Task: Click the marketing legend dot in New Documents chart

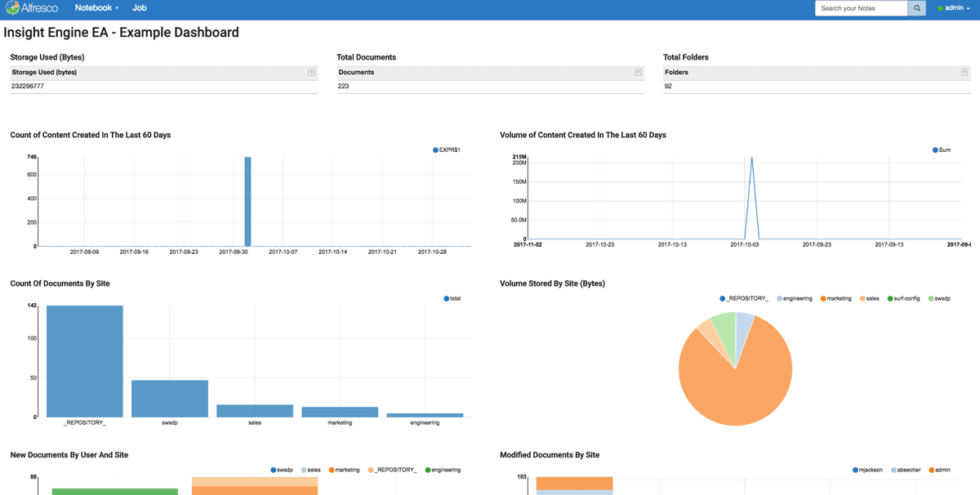Action: [332, 470]
